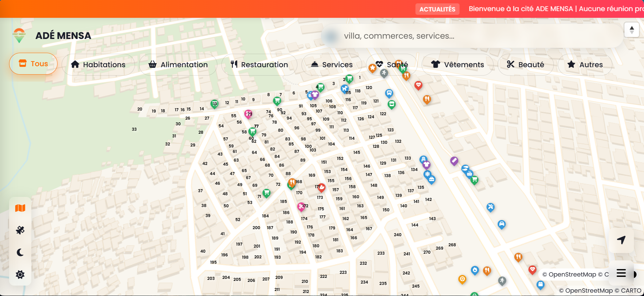Click the search field for villas and services
644x296 pixels.
(471, 36)
